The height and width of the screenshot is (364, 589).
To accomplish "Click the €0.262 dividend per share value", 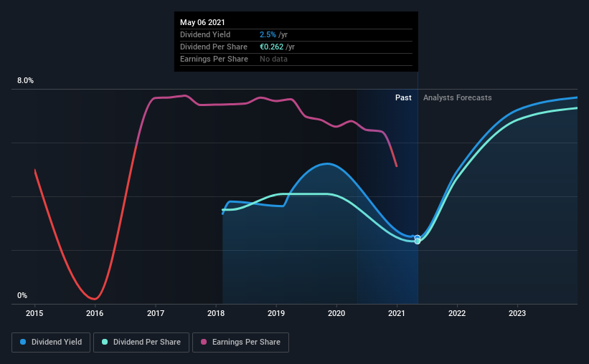I will pyautogui.click(x=272, y=47).
